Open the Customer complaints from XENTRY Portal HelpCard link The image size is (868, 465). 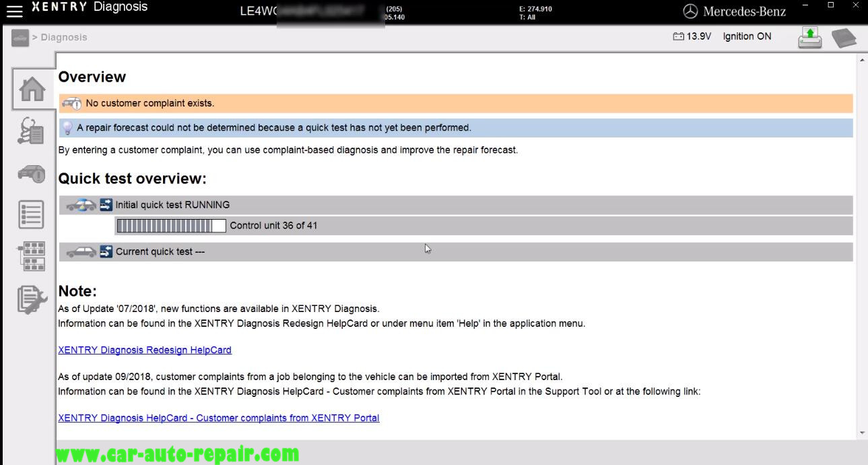click(x=219, y=418)
